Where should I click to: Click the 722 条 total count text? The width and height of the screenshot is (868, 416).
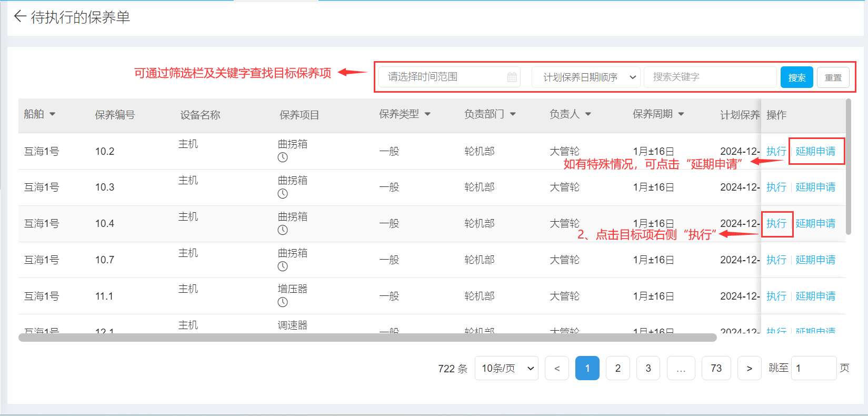pyautogui.click(x=453, y=369)
